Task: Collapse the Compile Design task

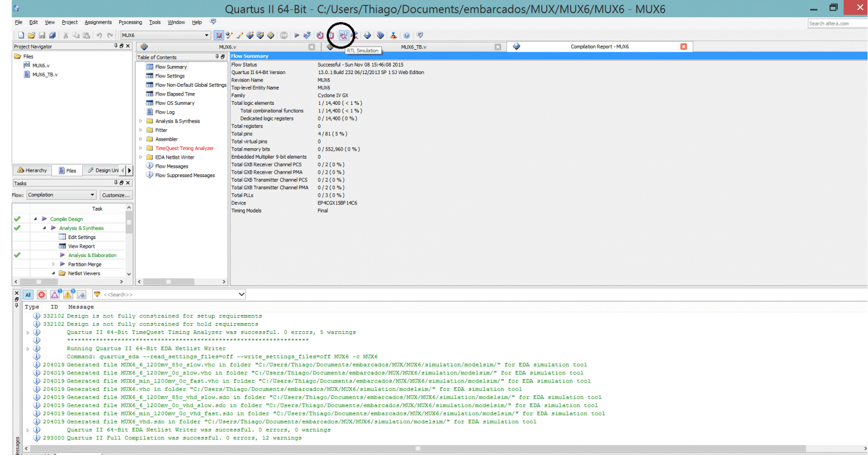Action: pyautogui.click(x=35, y=219)
